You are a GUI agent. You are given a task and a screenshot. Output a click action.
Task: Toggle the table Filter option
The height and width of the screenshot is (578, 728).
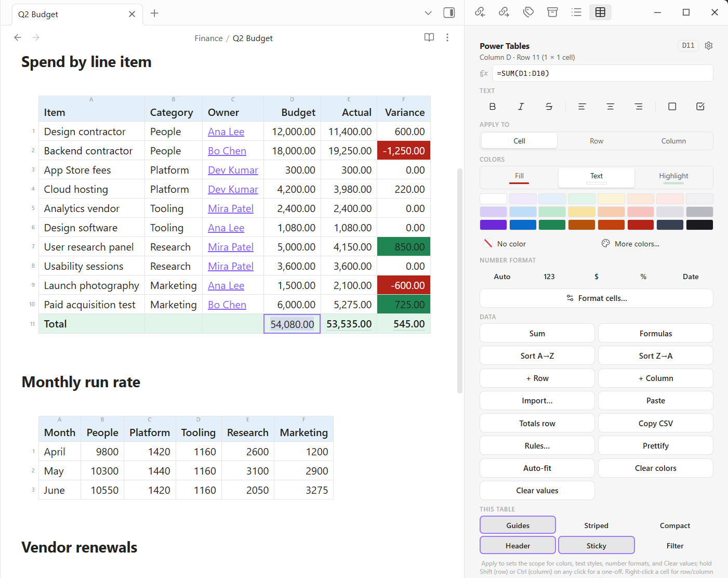click(x=675, y=545)
